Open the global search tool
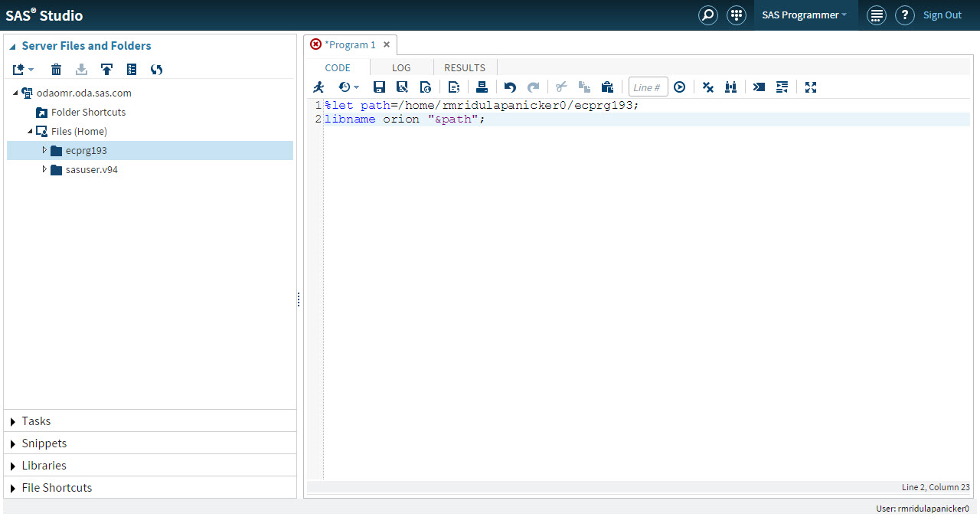 [707, 15]
